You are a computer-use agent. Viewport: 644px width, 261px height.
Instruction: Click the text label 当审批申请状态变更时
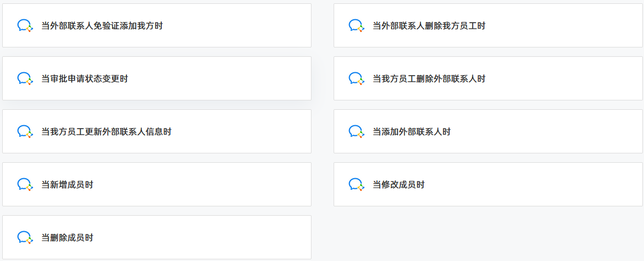coord(85,79)
